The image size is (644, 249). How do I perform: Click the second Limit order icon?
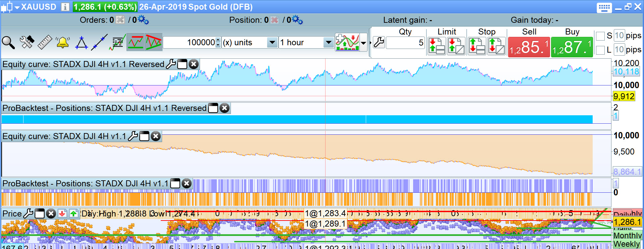(x=456, y=46)
